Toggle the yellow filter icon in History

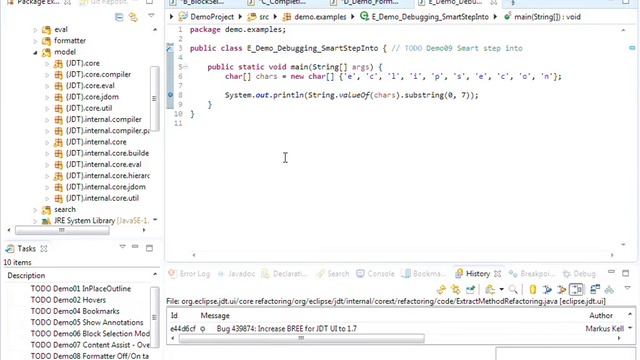[533, 290]
